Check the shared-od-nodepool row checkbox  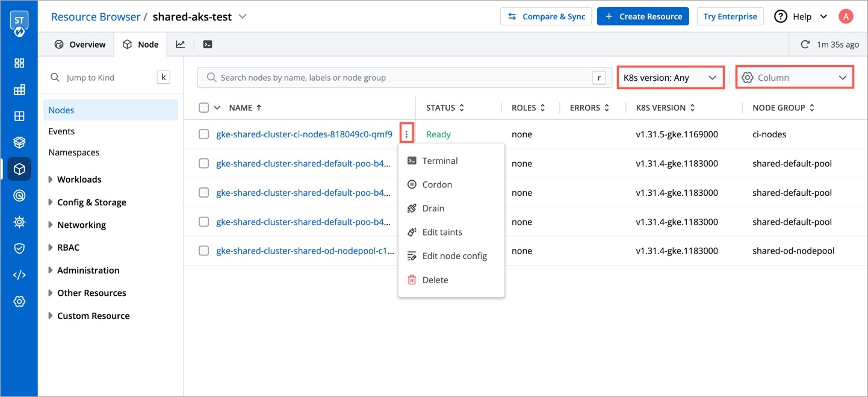pyautogui.click(x=204, y=251)
